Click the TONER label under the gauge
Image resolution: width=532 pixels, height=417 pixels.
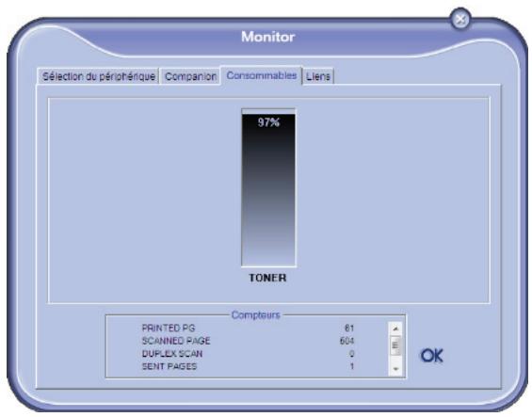267,278
